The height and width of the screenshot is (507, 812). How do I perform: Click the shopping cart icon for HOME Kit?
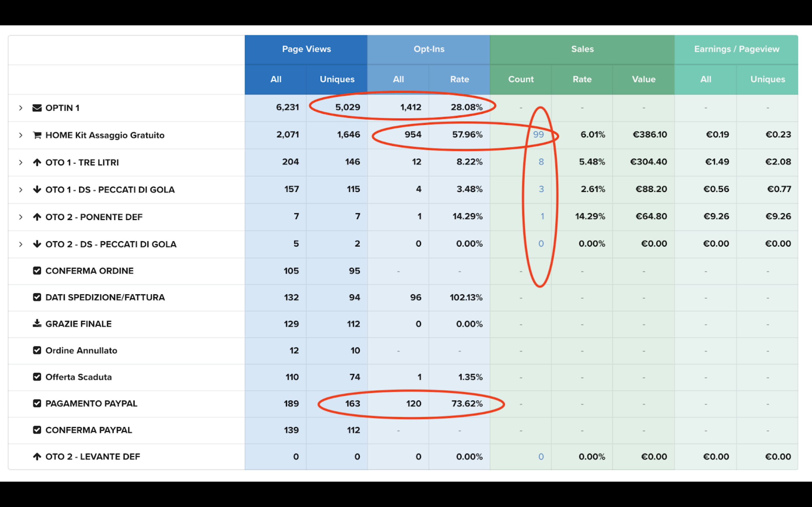37,135
